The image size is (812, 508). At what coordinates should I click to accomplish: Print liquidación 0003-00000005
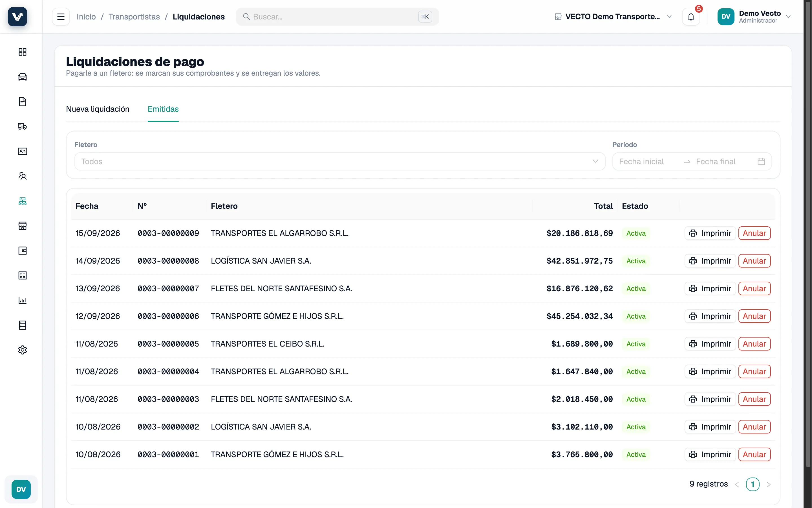pos(710,344)
